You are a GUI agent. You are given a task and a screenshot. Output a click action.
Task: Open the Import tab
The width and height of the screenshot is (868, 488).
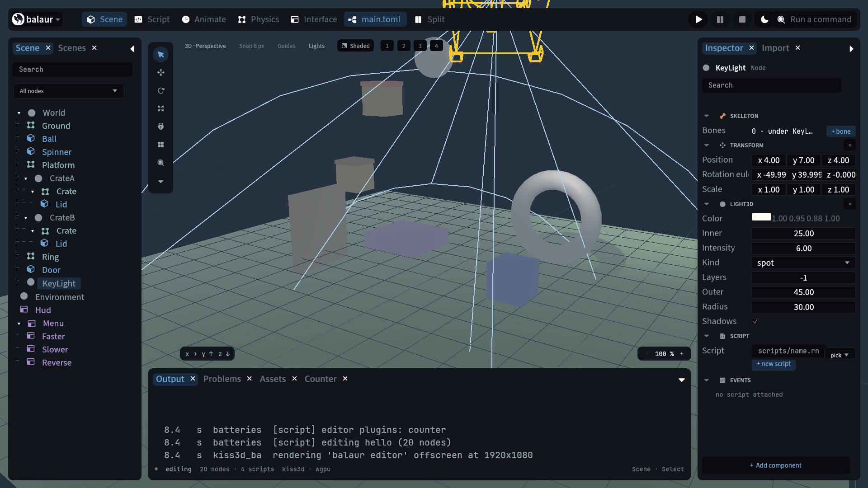point(775,48)
